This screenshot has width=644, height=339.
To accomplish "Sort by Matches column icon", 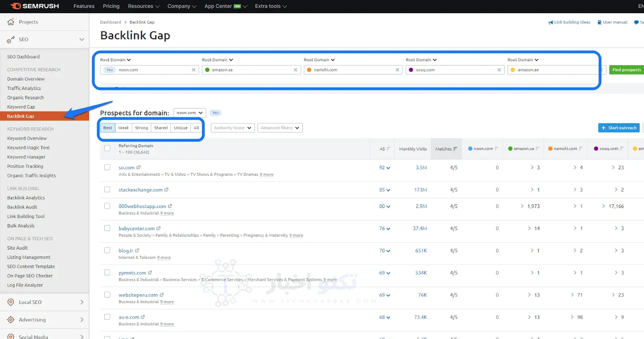I will click(455, 149).
